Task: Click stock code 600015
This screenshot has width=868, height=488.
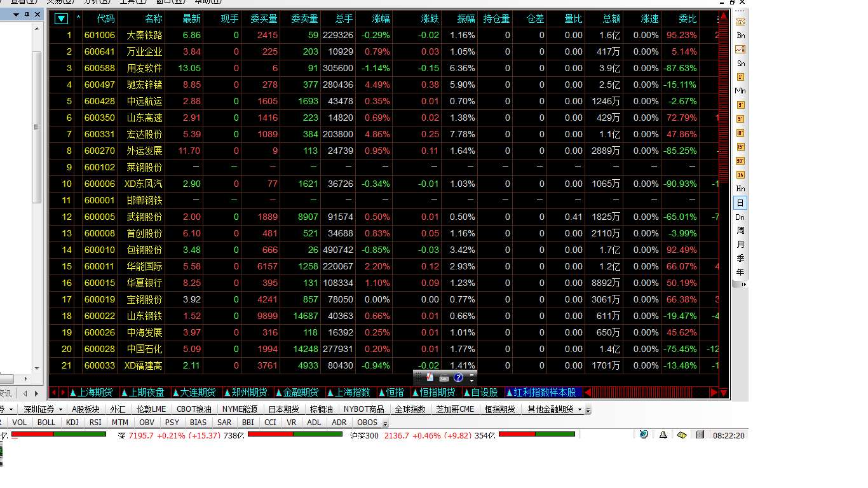Action: click(100, 283)
